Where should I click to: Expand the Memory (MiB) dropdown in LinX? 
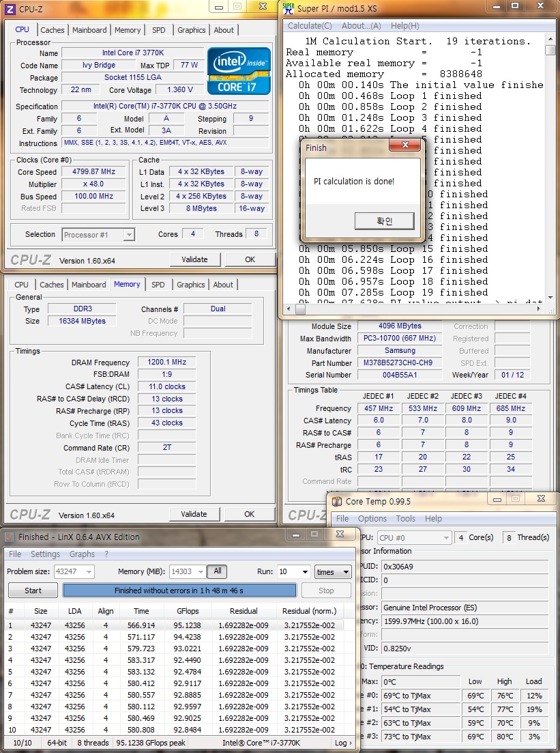pyautogui.click(x=201, y=572)
